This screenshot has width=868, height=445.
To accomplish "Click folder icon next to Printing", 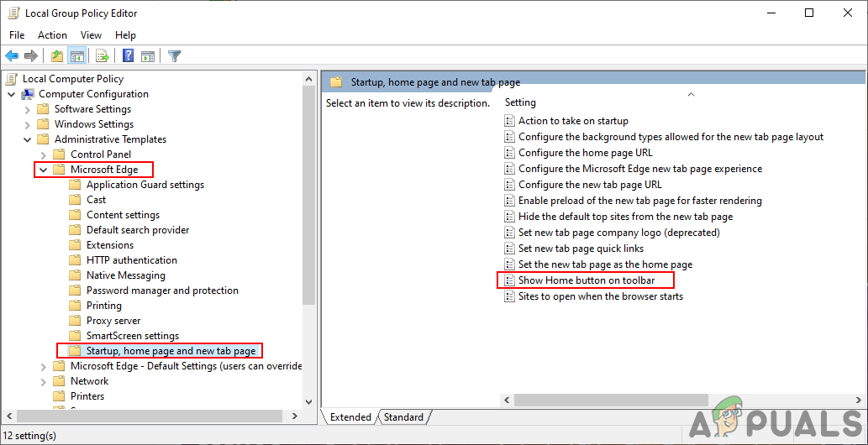I will coord(75,306).
